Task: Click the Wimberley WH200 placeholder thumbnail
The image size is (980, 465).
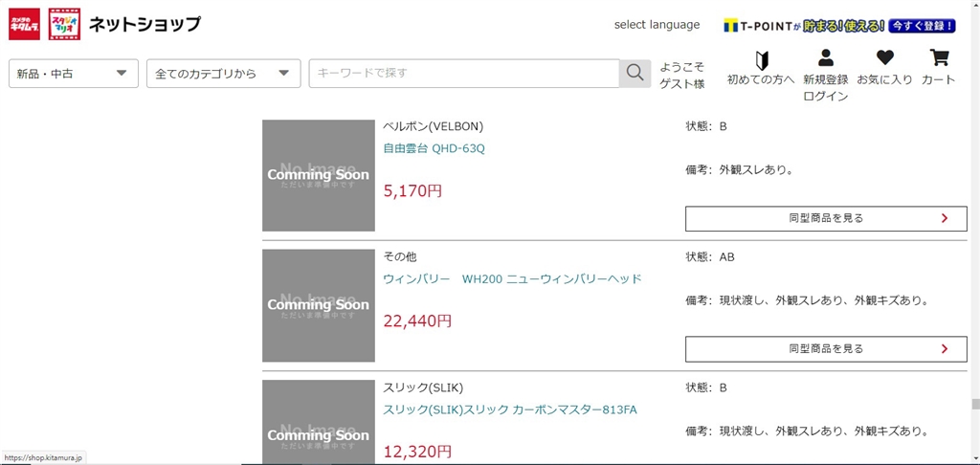Action: [319, 305]
